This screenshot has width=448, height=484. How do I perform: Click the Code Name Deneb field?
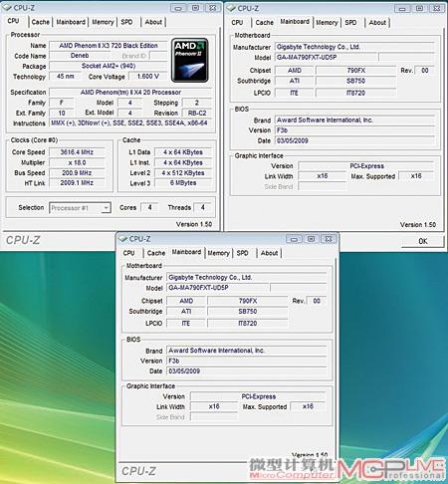tap(80, 56)
